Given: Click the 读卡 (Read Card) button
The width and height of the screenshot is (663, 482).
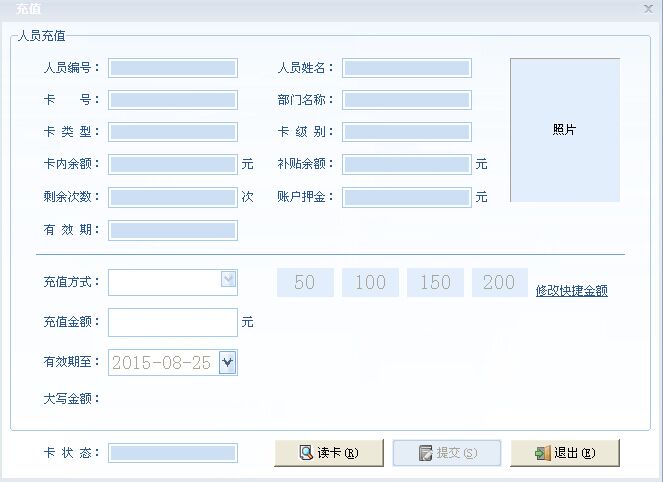Looking at the screenshot, I should (329, 453).
